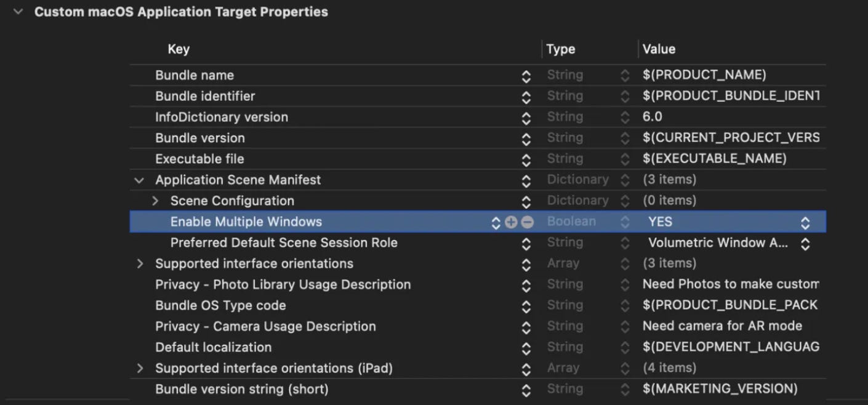Collapse the Application Scene Manifest row
This screenshot has width=868, height=405.
(x=140, y=180)
